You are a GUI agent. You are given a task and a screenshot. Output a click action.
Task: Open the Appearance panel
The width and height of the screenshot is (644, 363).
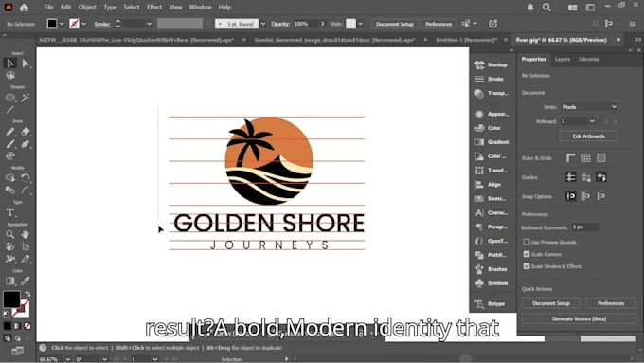coord(492,114)
